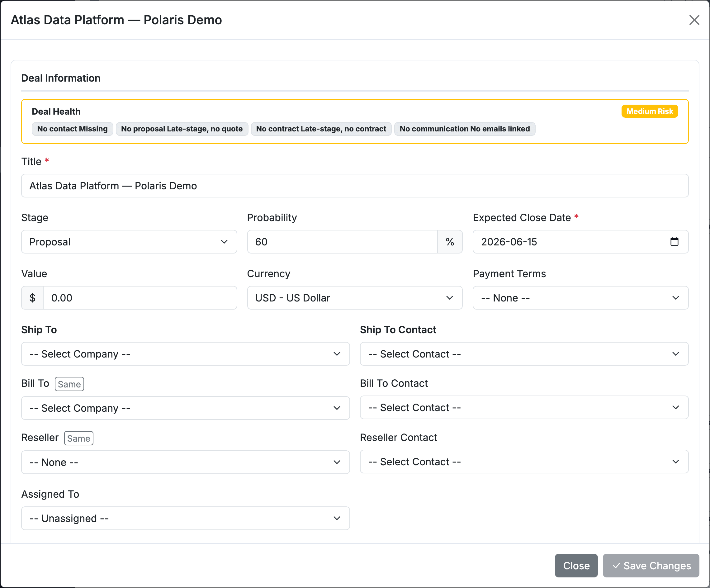The image size is (710, 588).
Task: Click the modal title Atlas Data Platform — Polaris Demo
Action: [x=116, y=20]
